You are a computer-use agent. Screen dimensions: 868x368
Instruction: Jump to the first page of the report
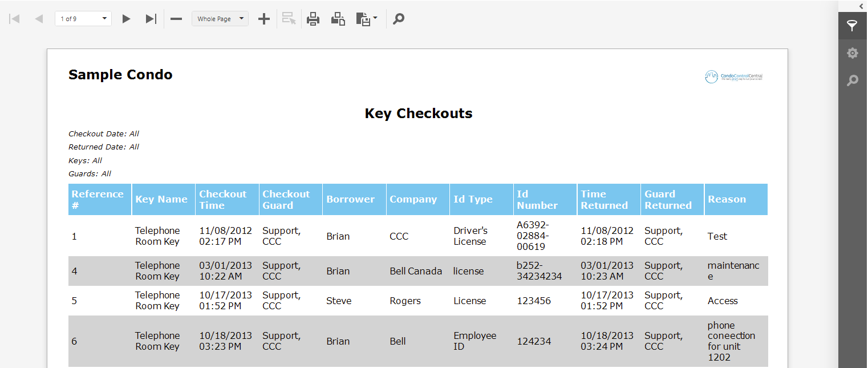point(14,18)
